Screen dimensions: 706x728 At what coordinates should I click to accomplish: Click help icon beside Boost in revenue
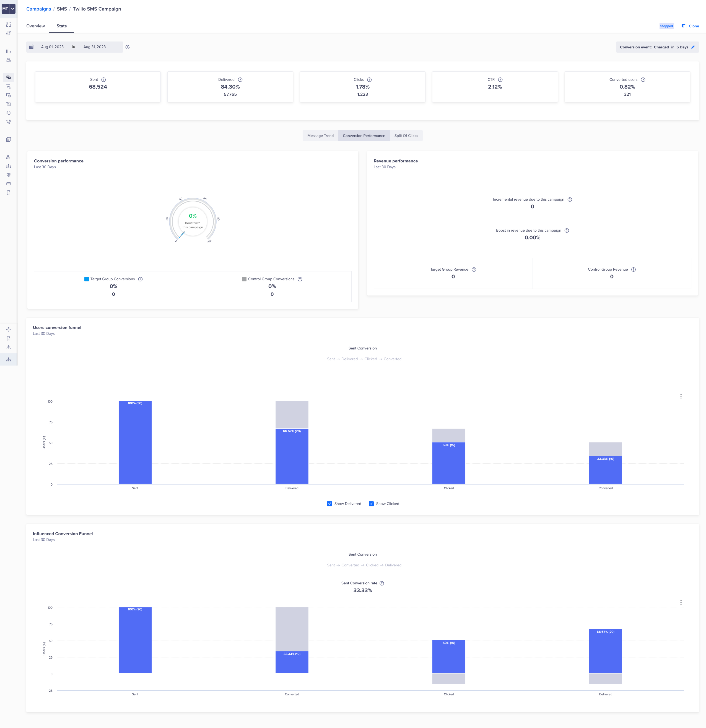(x=567, y=231)
